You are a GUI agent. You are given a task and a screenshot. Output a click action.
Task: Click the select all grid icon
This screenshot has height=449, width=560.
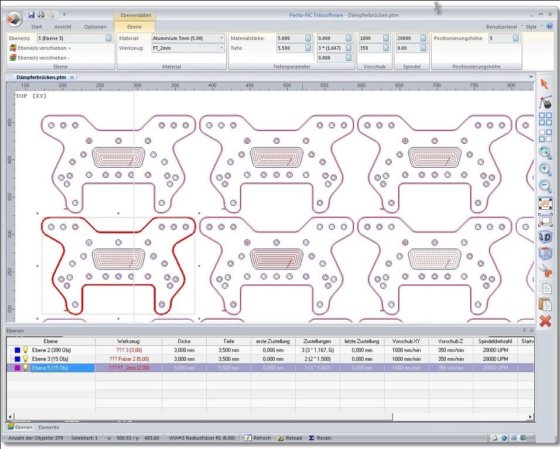point(545,119)
